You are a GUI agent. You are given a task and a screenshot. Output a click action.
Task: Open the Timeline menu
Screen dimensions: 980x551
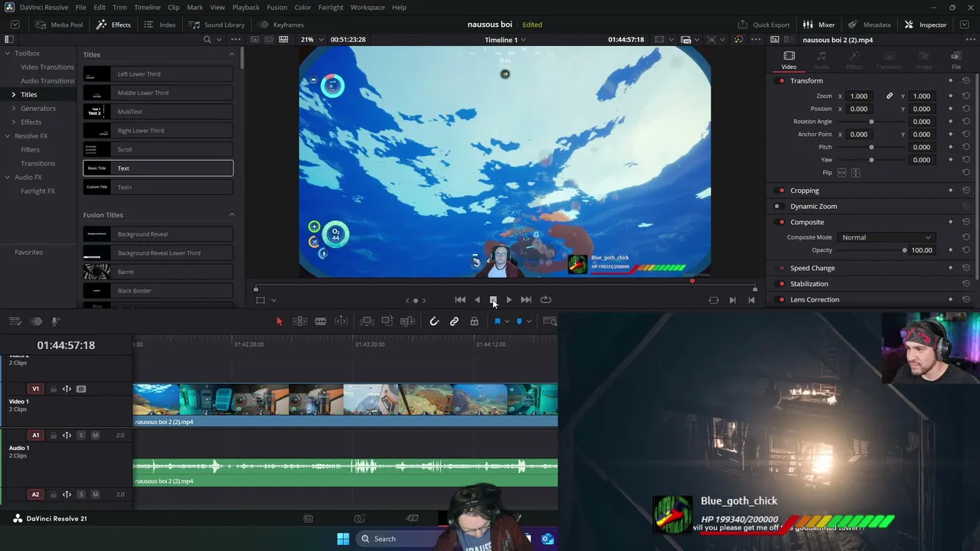(148, 7)
